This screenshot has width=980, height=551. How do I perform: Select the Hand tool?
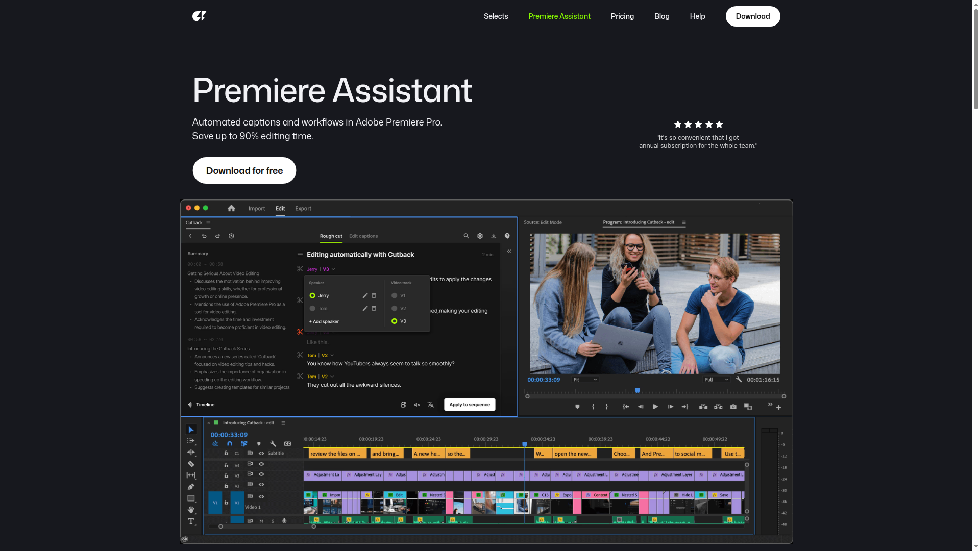[191, 510]
